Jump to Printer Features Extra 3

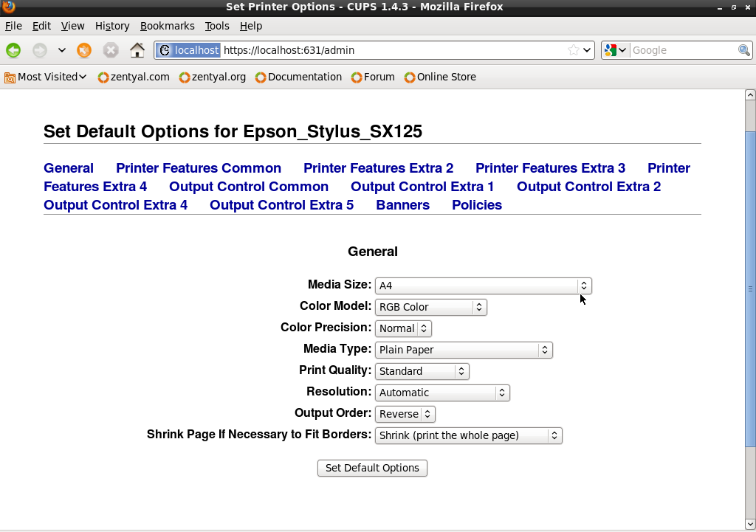[550, 168]
